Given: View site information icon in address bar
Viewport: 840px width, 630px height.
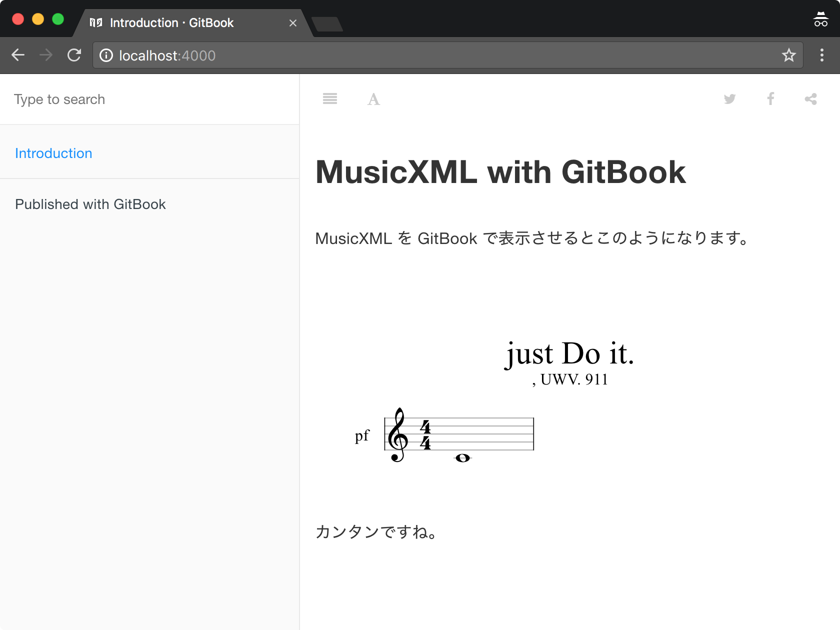Looking at the screenshot, I should coord(106,55).
